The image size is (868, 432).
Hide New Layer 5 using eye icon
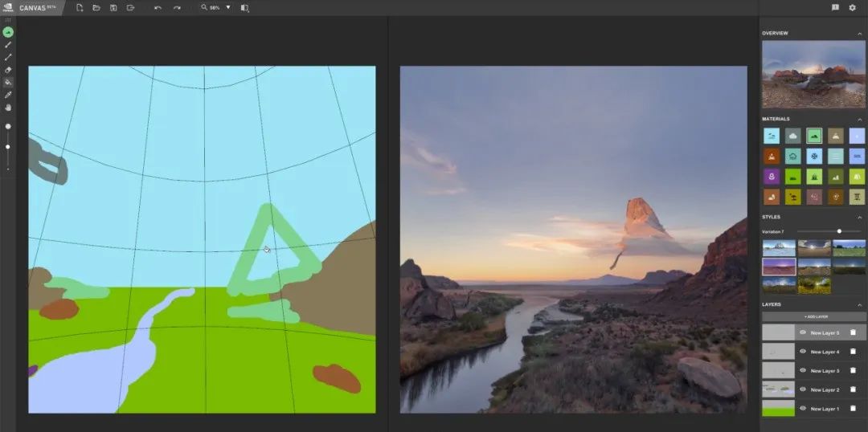pyautogui.click(x=802, y=332)
